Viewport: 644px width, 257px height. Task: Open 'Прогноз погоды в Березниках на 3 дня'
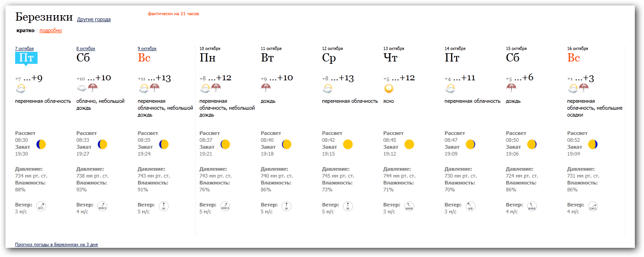point(56,245)
